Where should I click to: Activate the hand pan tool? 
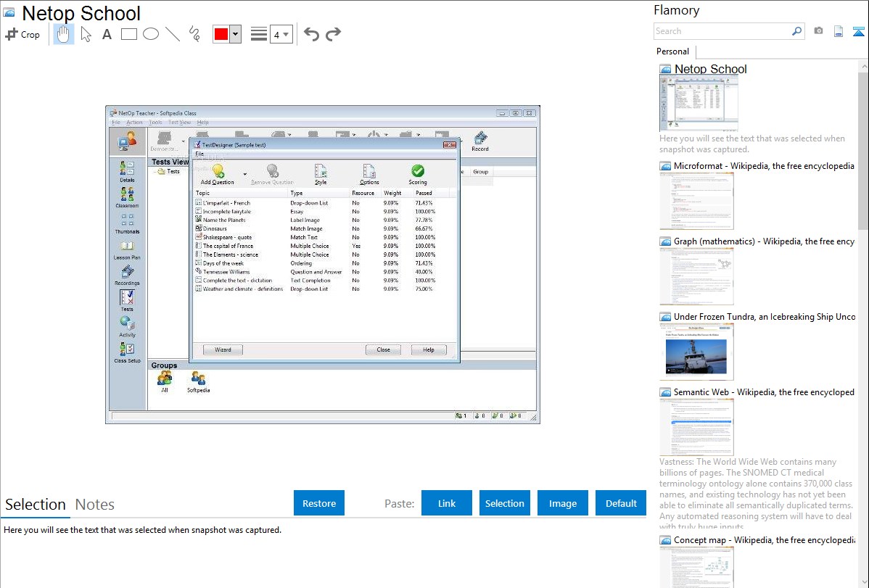coord(64,34)
